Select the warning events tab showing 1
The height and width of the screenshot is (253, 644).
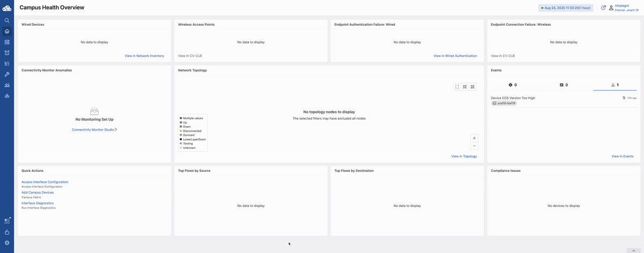click(x=614, y=85)
